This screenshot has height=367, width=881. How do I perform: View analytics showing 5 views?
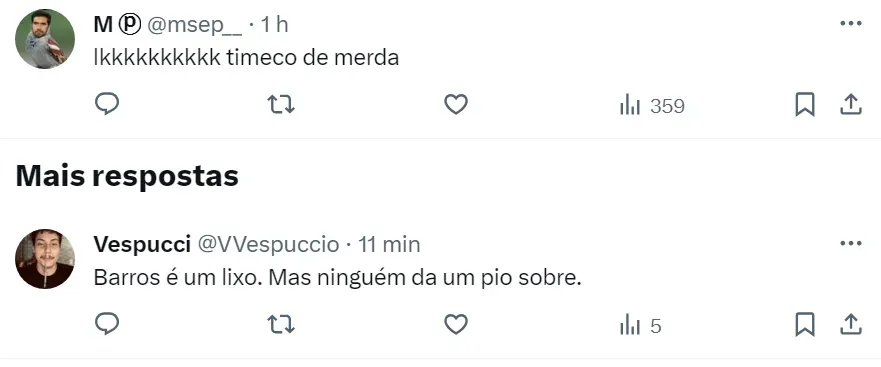tap(641, 326)
